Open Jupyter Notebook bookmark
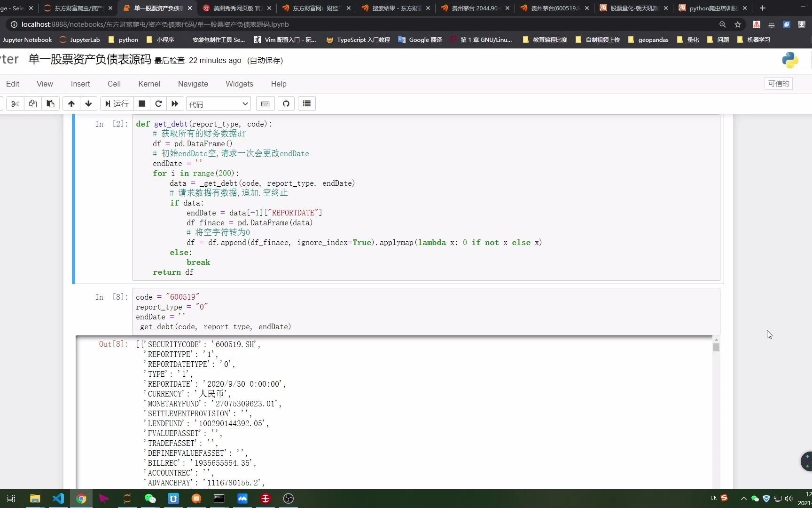Image resolution: width=812 pixels, height=508 pixels. [x=27, y=40]
